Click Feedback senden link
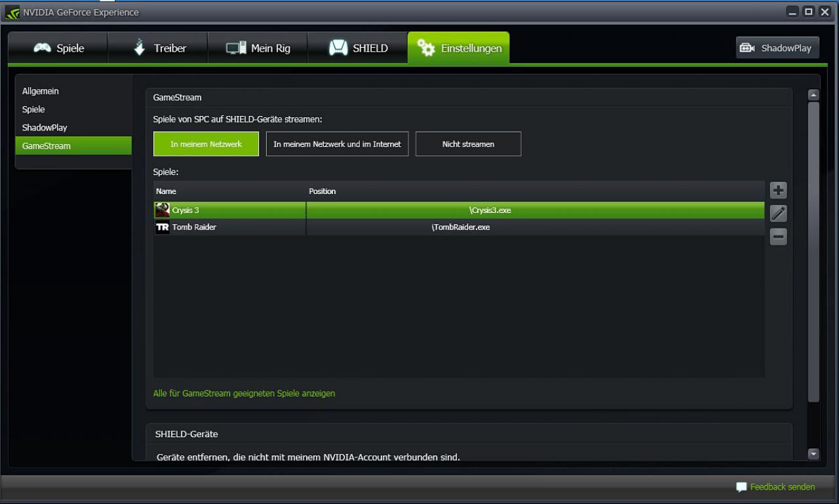Image resolution: width=839 pixels, height=504 pixels. (x=783, y=487)
